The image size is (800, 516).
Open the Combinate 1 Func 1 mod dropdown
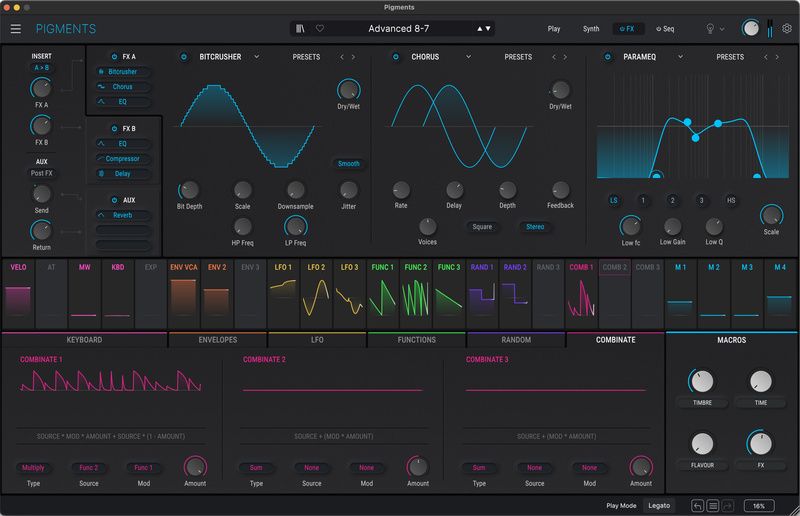coord(143,468)
